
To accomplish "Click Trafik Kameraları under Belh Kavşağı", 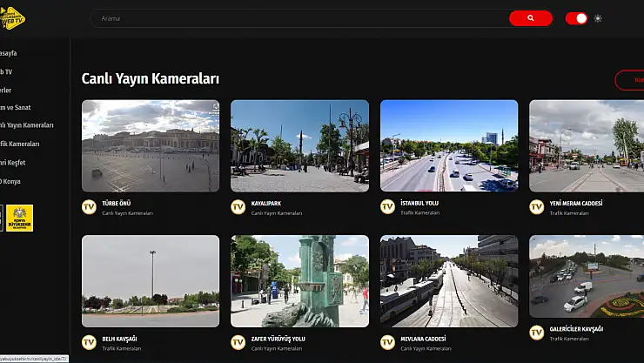I will point(122,348).
